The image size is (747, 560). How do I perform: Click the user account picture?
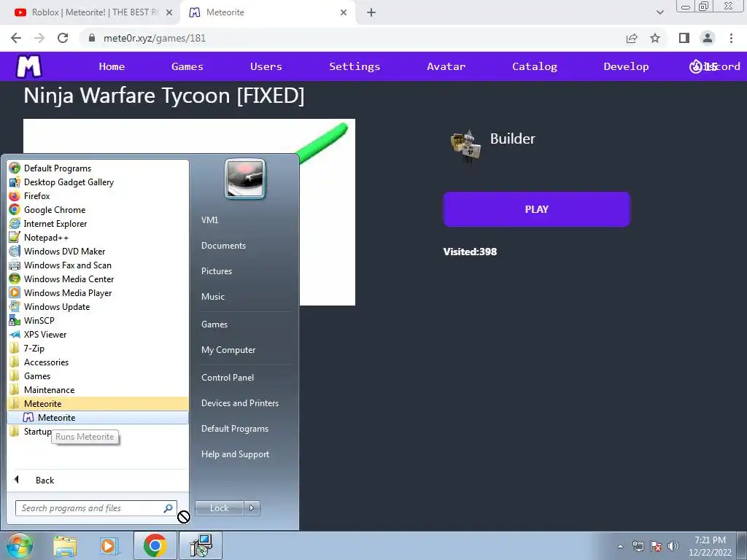click(x=245, y=179)
